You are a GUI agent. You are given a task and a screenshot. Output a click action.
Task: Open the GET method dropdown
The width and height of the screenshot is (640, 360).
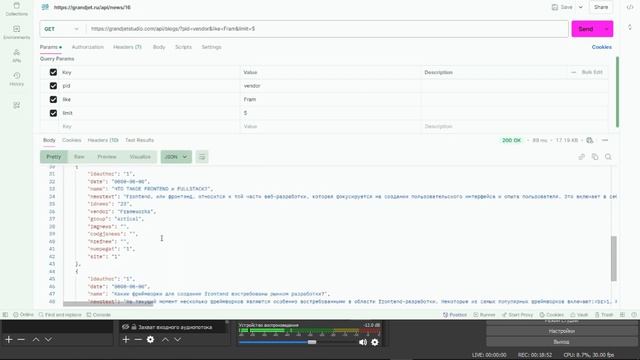point(62,29)
